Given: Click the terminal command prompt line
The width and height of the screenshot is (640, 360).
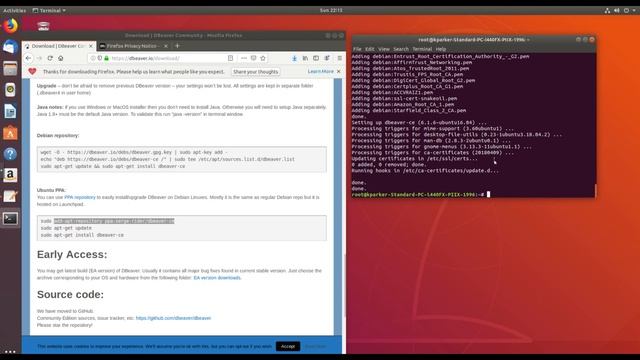Looking at the screenshot, I should [x=420, y=195].
